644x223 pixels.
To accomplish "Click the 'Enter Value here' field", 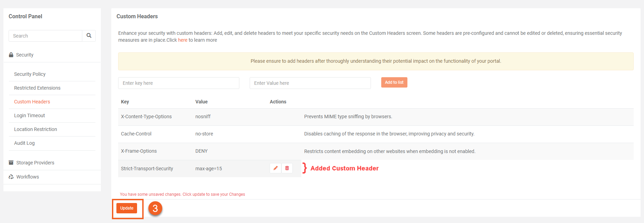I will pos(310,83).
